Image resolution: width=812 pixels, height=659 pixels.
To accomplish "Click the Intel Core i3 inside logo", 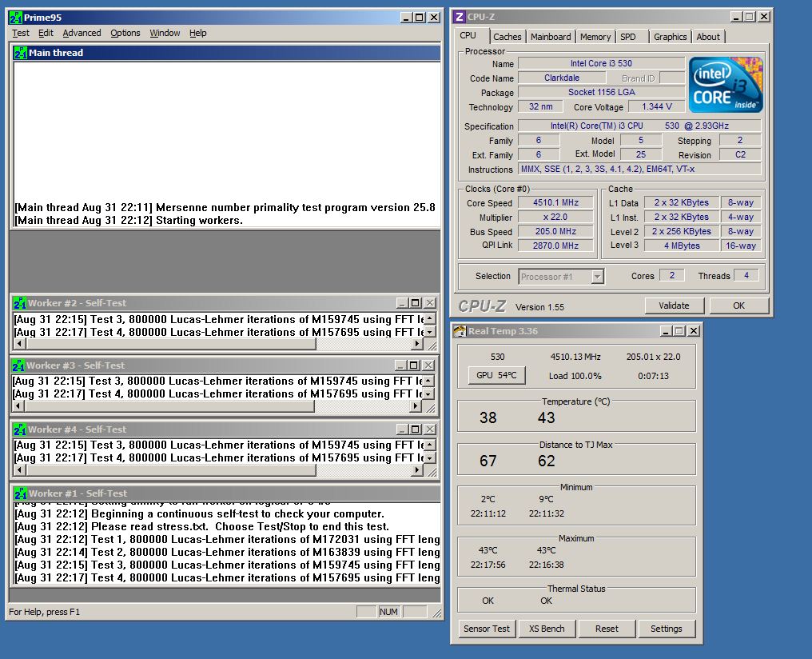I will click(x=726, y=85).
